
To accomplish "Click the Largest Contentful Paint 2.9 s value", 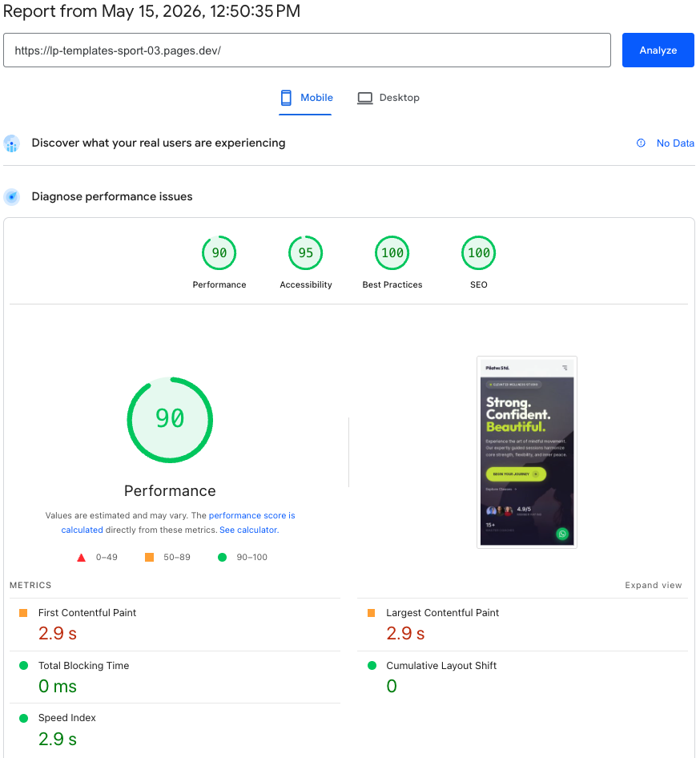I will (x=405, y=633).
